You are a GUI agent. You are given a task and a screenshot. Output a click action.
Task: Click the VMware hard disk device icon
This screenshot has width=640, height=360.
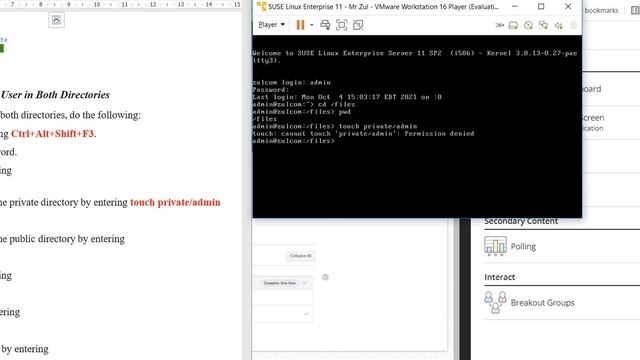tap(513, 25)
